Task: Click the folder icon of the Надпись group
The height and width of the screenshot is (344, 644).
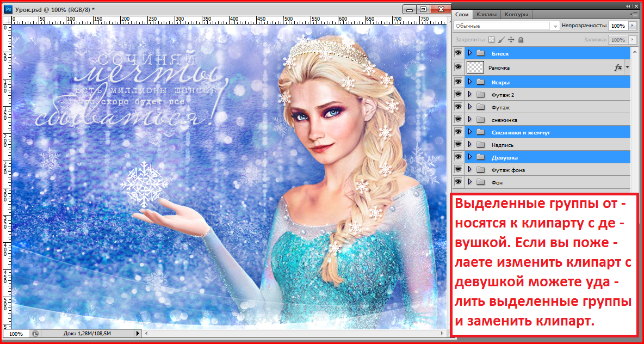Action: (480, 145)
